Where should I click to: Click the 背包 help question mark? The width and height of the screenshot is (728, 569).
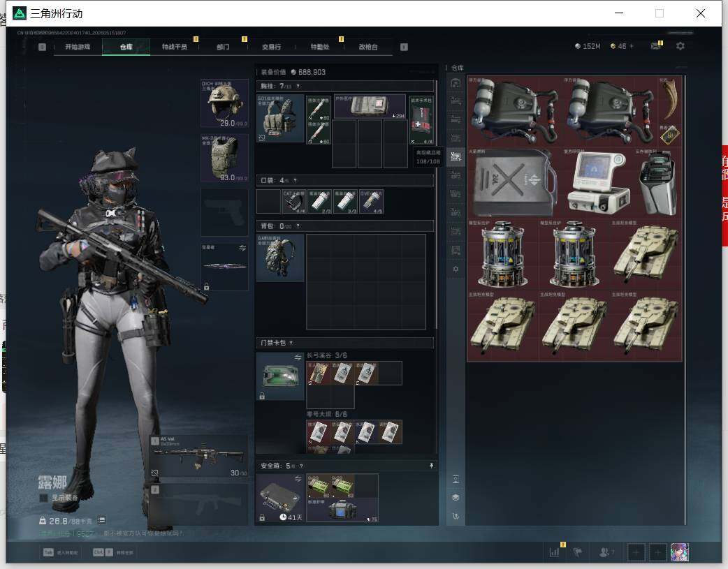pyautogui.click(x=298, y=226)
